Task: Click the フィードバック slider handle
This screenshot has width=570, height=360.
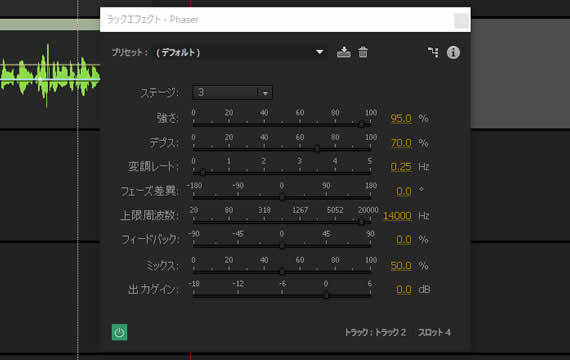Action: (282, 245)
